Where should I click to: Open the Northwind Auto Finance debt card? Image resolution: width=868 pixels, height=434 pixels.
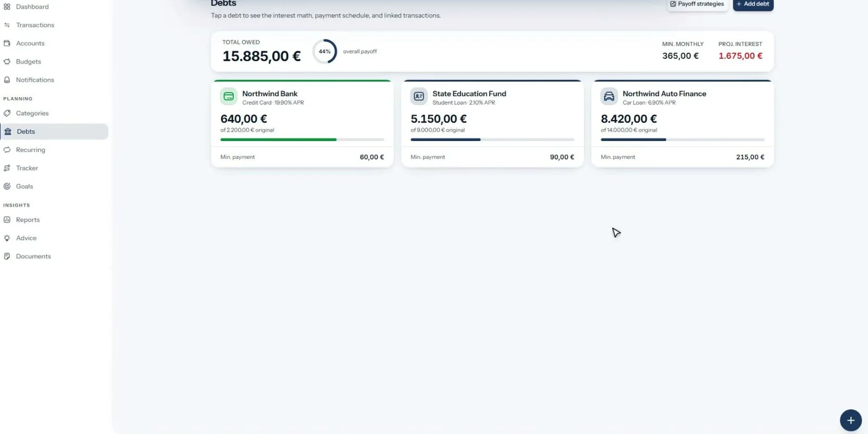coord(682,124)
